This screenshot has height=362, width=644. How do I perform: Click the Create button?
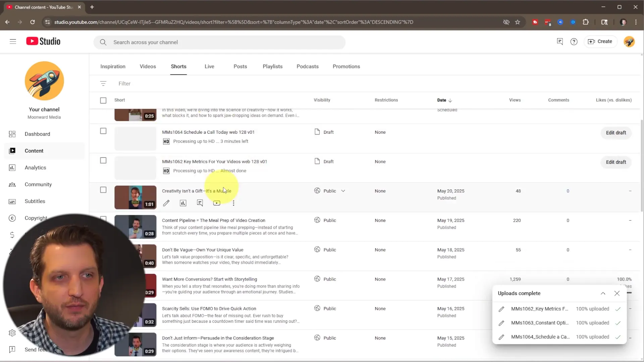(600, 42)
